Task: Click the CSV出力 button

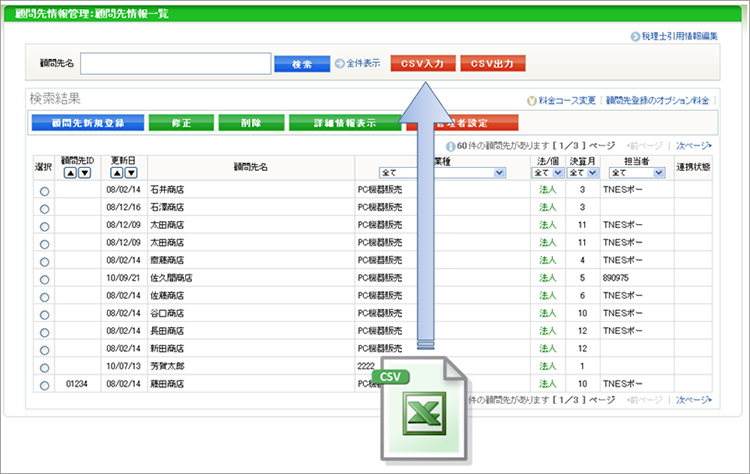Action: [x=493, y=64]
